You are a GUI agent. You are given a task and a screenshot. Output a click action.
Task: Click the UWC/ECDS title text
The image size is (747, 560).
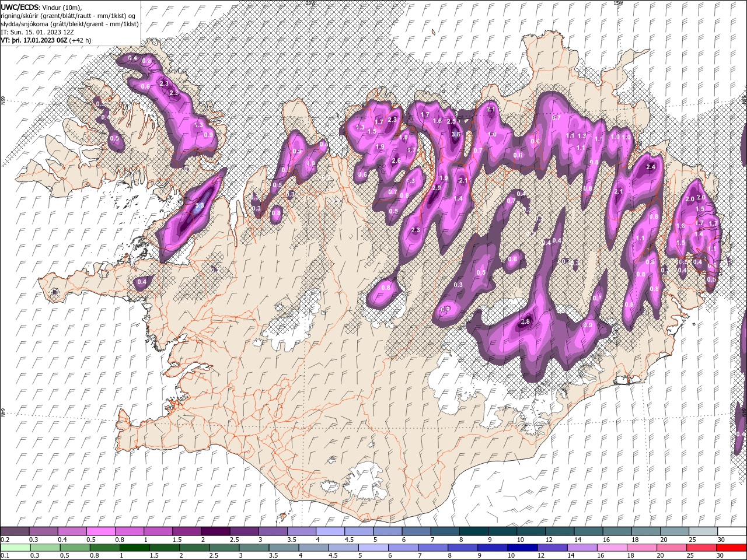point(20,7)
